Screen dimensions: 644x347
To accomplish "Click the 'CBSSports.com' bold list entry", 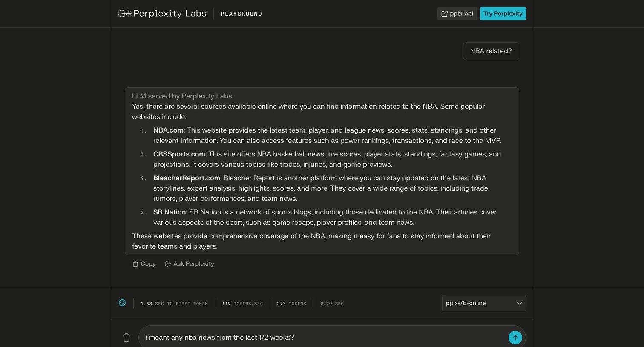I will [179, 154].
